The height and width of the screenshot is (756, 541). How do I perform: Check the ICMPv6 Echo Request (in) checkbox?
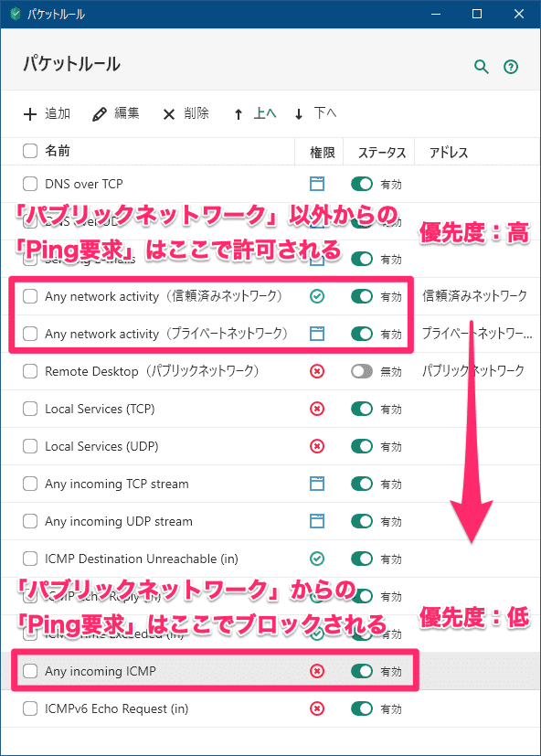(30, 708)
